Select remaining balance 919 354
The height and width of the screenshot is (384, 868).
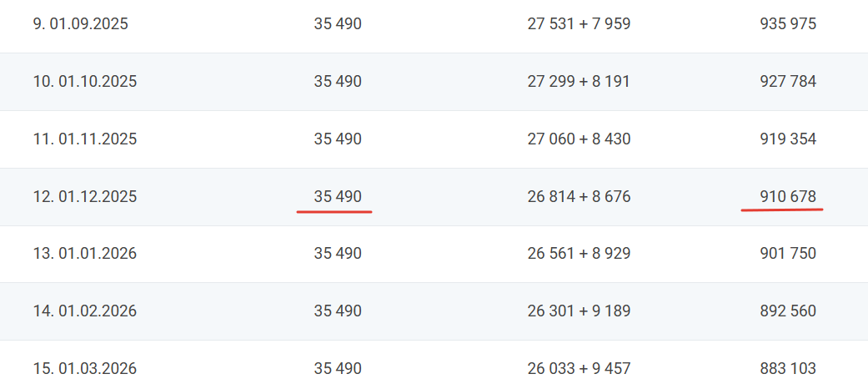point(788,139)
